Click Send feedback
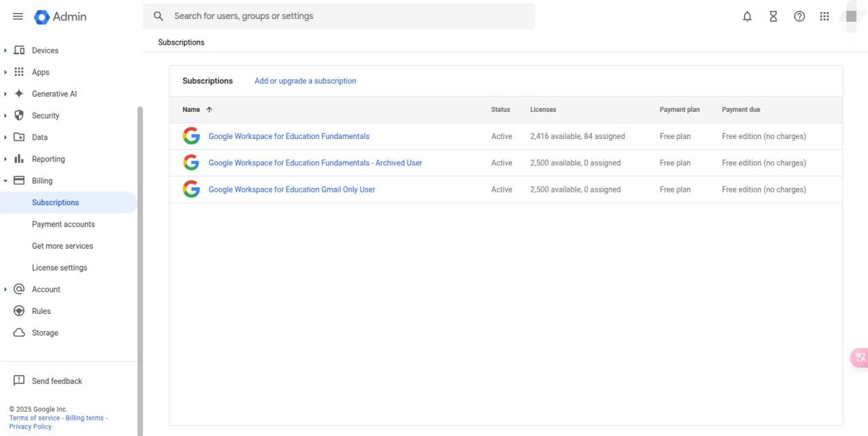This screenshot has height=436, width=868. pyautogui.click(x=57, y=381)
